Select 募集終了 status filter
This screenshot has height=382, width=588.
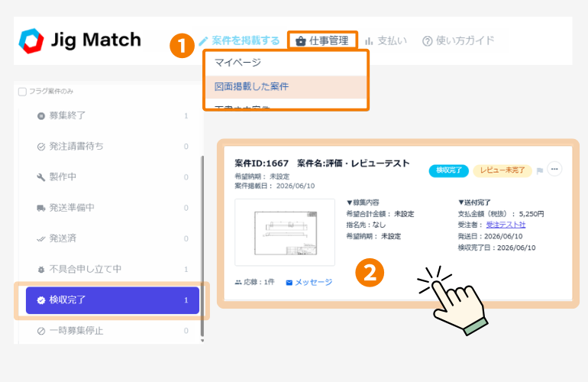(x=112, y=115)
